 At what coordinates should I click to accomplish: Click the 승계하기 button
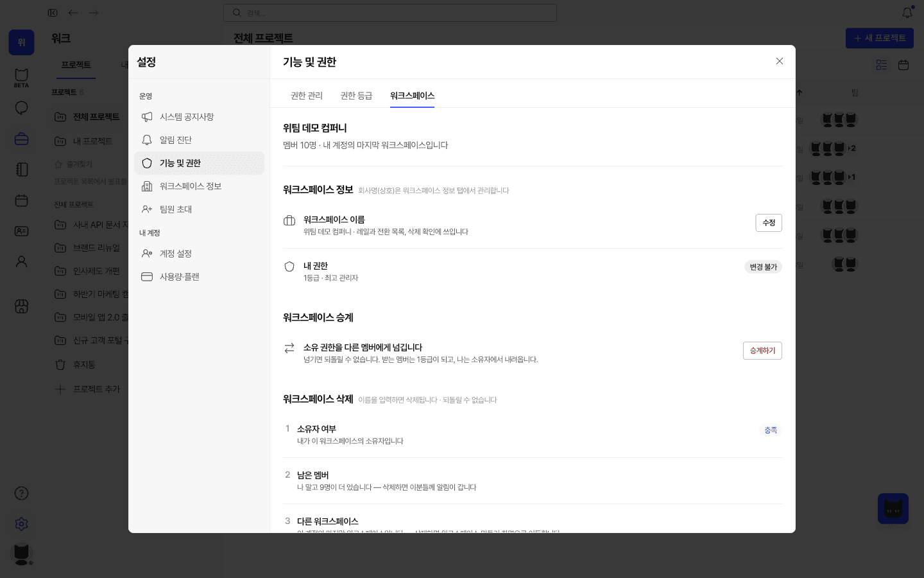762,351
